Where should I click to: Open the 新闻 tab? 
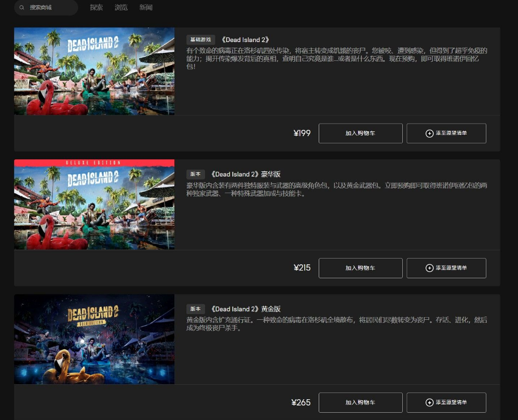146,7
